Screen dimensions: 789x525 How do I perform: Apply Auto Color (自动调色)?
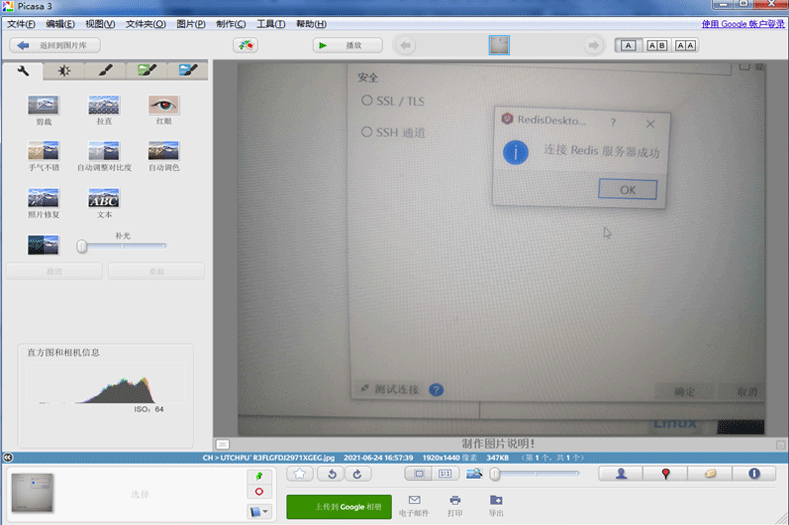164,151
